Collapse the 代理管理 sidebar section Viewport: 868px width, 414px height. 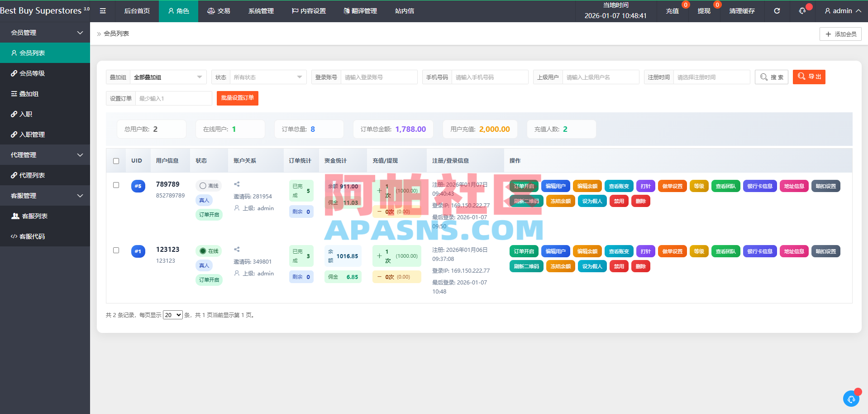click(45, 154)
